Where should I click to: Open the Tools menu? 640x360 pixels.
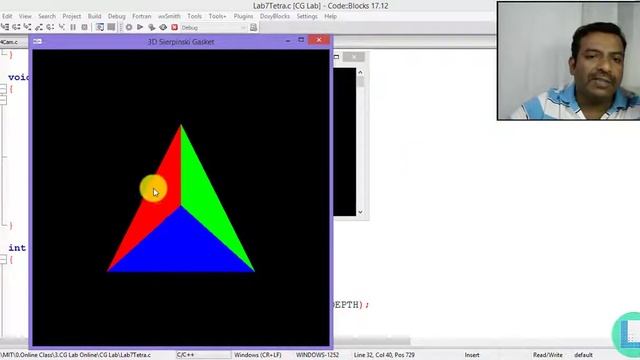195,16
